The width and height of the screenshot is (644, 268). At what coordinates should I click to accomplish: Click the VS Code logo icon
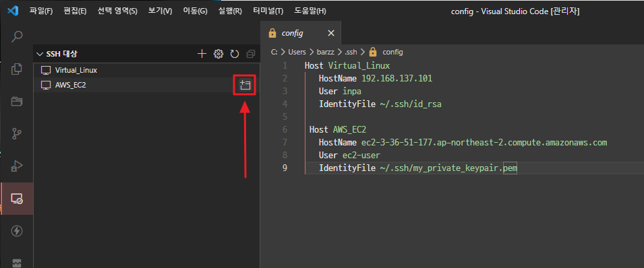[13, 11]
